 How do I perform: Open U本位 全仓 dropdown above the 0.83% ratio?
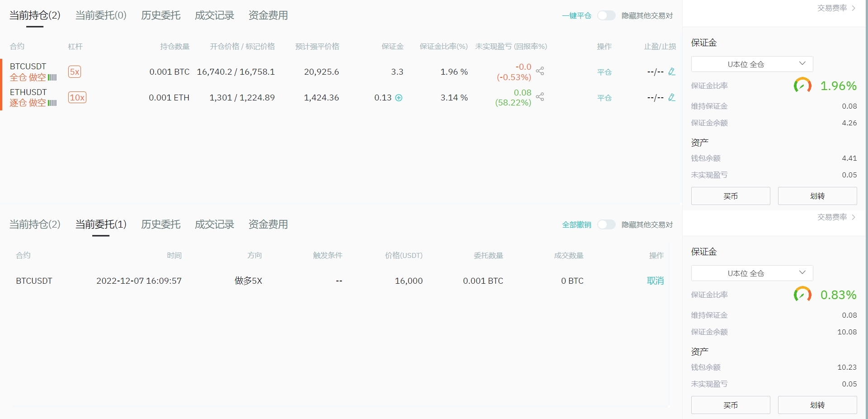752,273
